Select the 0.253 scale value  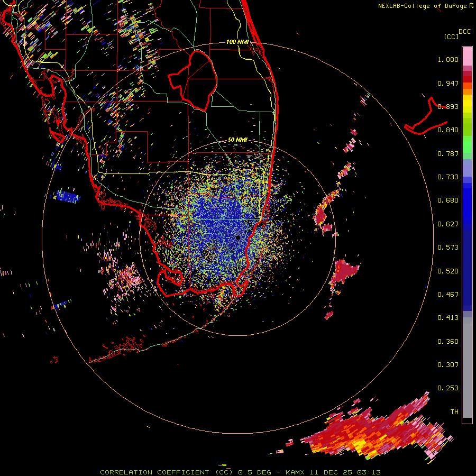tap(448, 388)
